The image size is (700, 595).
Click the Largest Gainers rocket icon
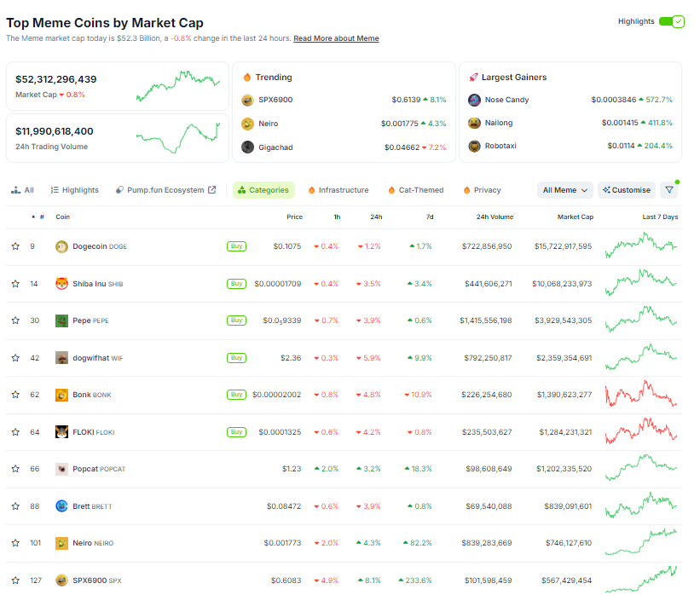473,78
